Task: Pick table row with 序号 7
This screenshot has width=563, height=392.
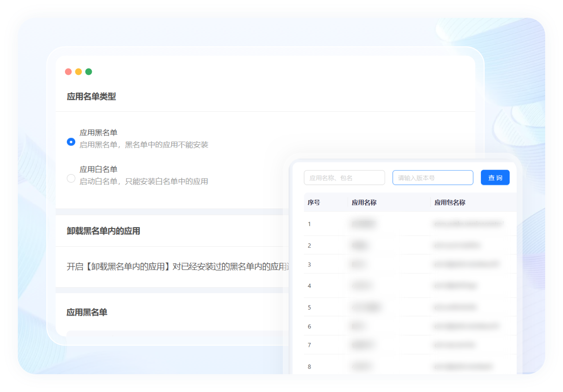Action: pyautogui.click(x=410, y=345)
